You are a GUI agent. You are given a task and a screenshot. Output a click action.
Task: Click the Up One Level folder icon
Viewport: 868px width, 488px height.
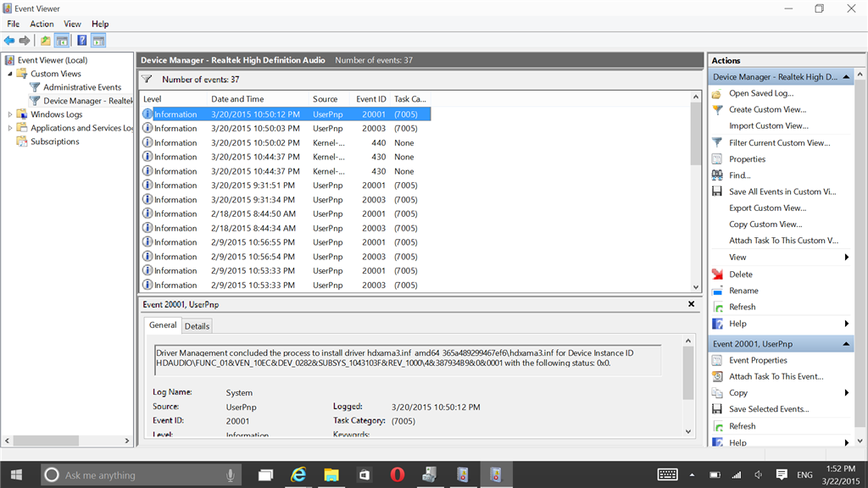46,41
